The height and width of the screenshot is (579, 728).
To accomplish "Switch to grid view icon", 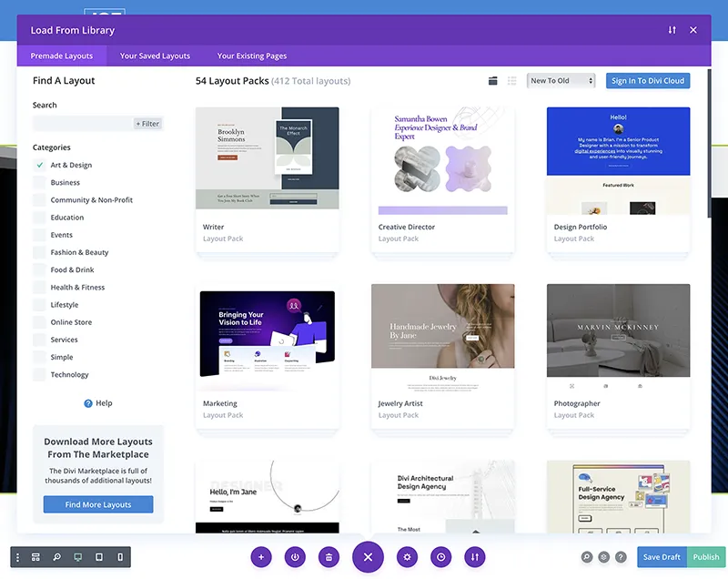I will (x=493, y=81).
